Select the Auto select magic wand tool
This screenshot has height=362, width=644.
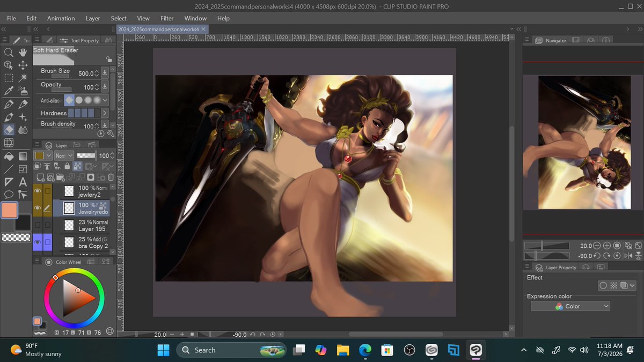tap(23, 78)
